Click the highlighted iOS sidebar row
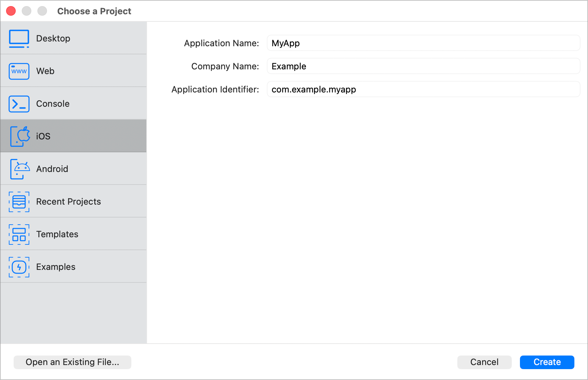 73,136
